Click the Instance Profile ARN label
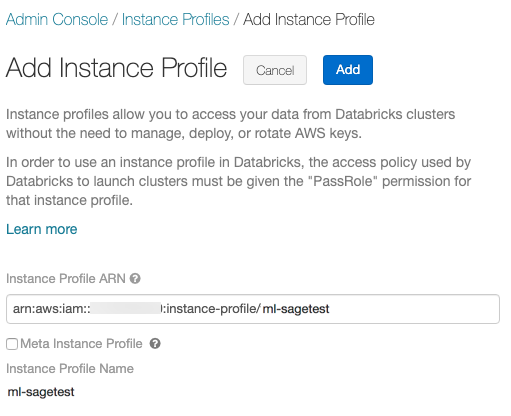 (x=66, y=278)
